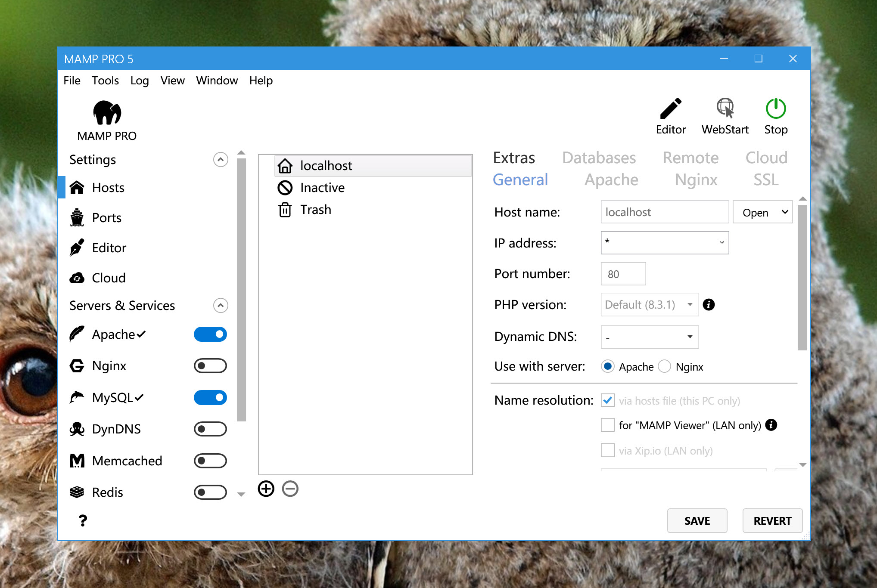Select the Apache feather icon
This screenshot has width=877, height=588.
click(77, 334)
